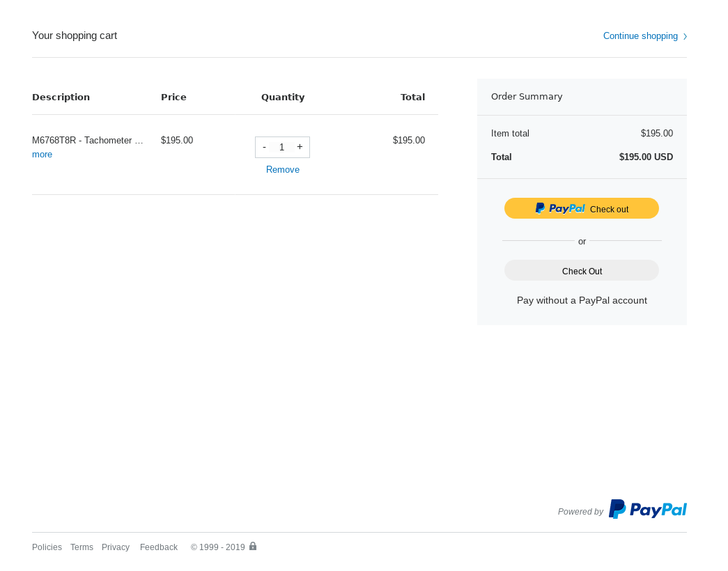The width and height of the screenshot is (728, 571).
Task: Click the quantity input field
Action: [282, 147]
